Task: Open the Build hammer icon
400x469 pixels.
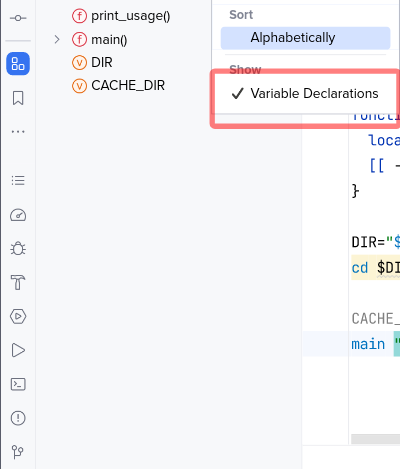Action: pos(18,282)
